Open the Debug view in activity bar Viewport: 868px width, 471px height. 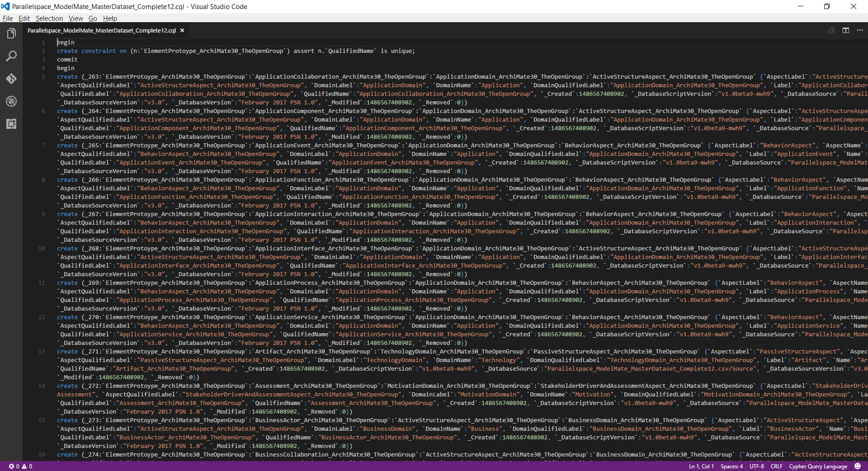coord(11,101)
